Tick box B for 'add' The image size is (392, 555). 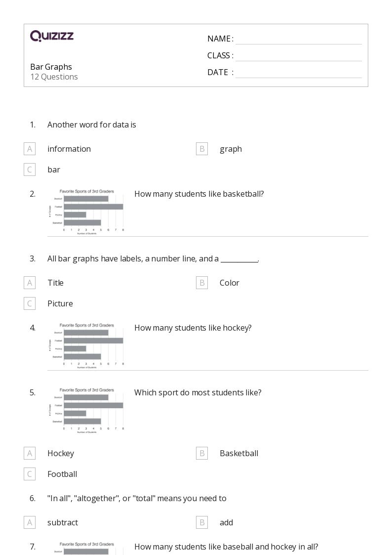tap(202, 522)
